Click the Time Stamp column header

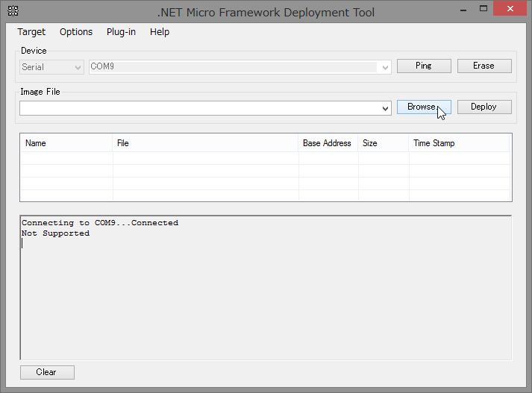point(459,143)
